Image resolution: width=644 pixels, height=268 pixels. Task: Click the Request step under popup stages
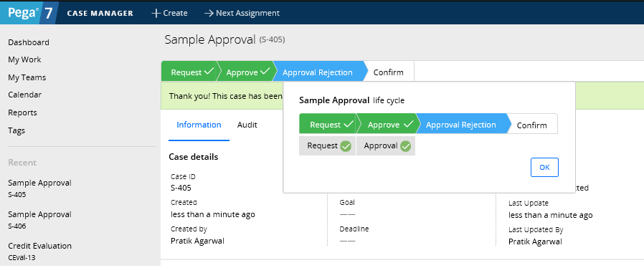(327, 145)
